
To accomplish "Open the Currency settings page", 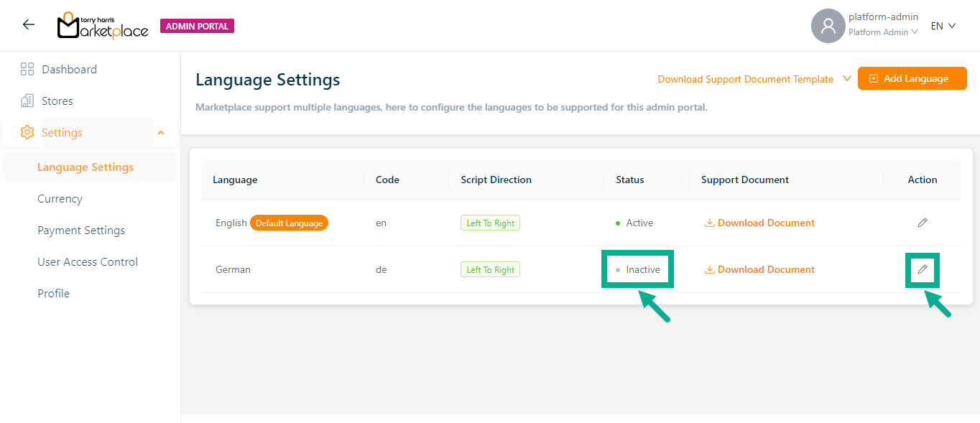I will 60,199.
